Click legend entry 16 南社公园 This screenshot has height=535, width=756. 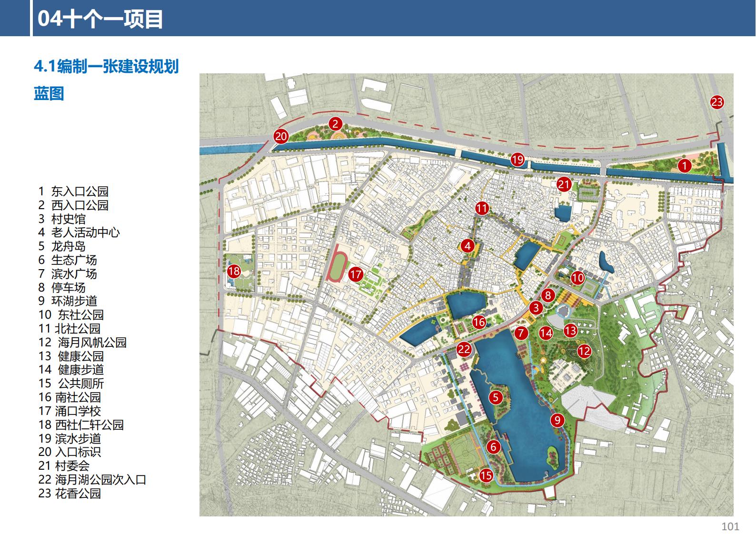point(70,397)
